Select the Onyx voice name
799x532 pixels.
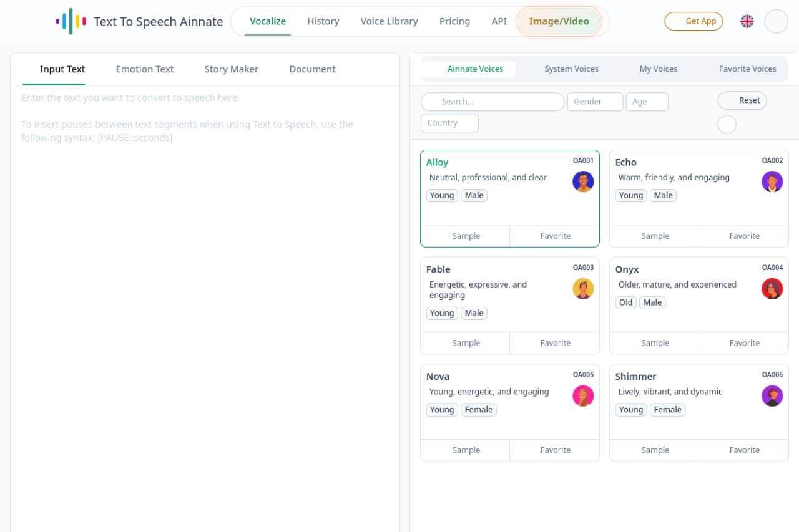pyautogui.click(x=627, y=269)
